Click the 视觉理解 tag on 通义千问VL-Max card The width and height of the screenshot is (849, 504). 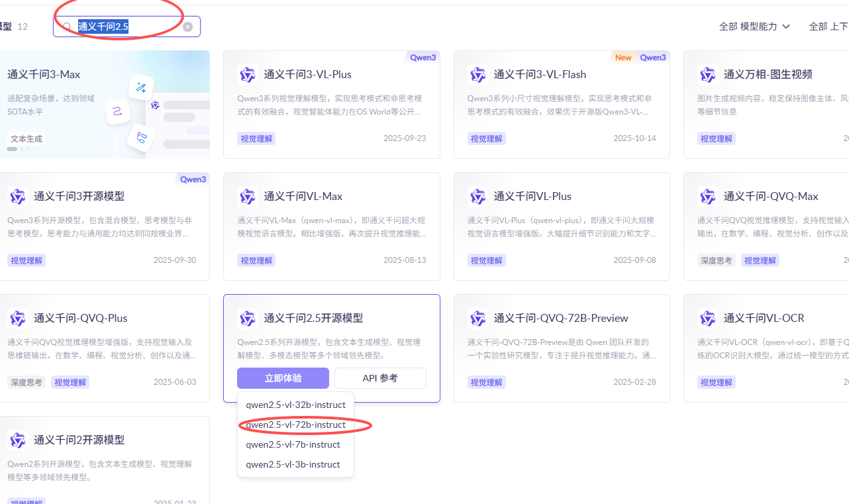pos(256,260)
